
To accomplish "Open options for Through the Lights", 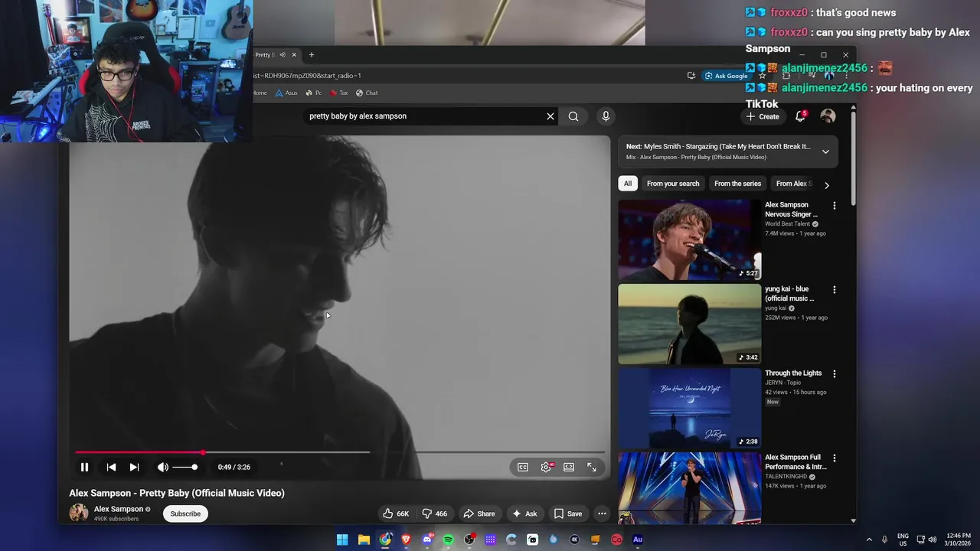I will pos(835,374).
